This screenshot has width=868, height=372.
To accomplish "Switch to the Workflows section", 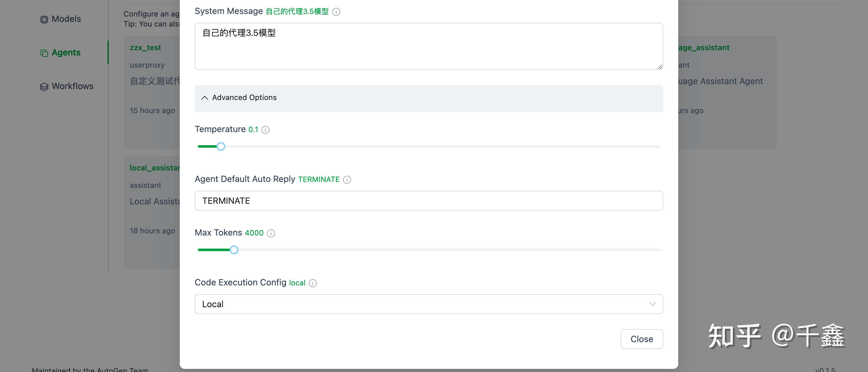I will 73,87.
